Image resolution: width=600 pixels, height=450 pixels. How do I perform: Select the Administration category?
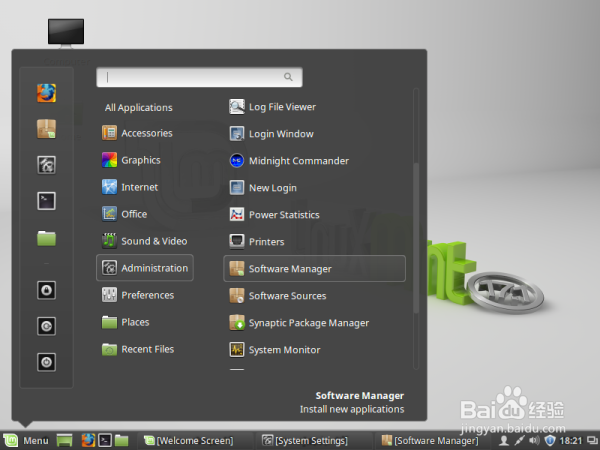click(145, 268)
